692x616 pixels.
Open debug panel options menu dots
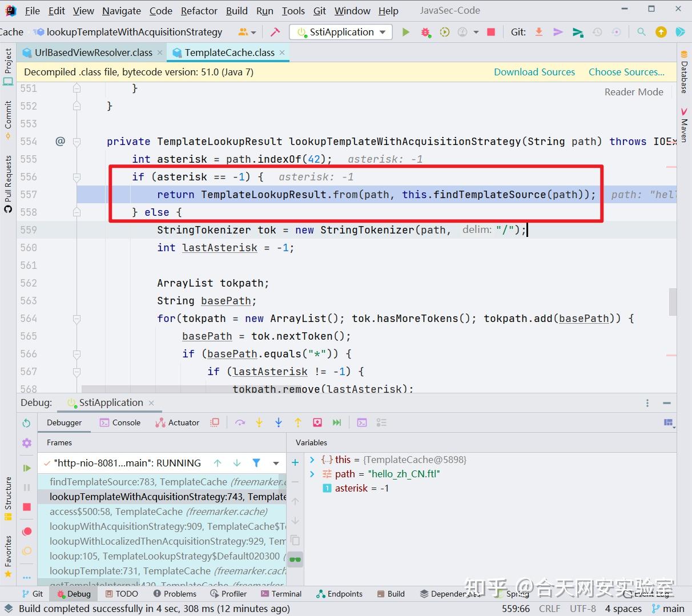click(x=647, y=403)
